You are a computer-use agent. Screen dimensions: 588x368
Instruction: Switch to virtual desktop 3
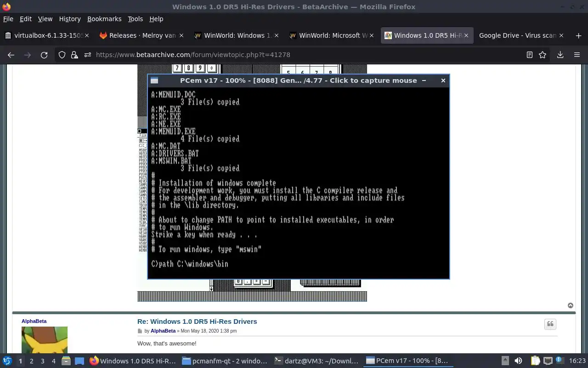tap(42, 361)
